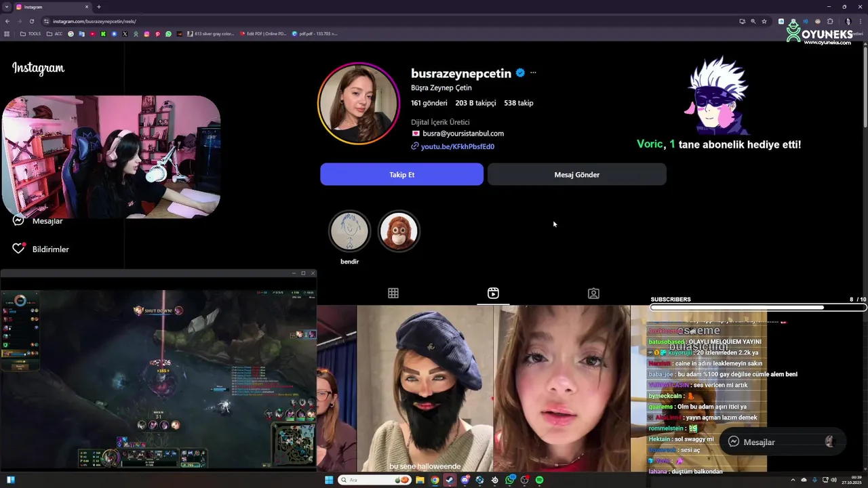The width and height of the screenshot is (868, 488).
Task: Switch to the posts grid tab
Action: tap(393, 293)
